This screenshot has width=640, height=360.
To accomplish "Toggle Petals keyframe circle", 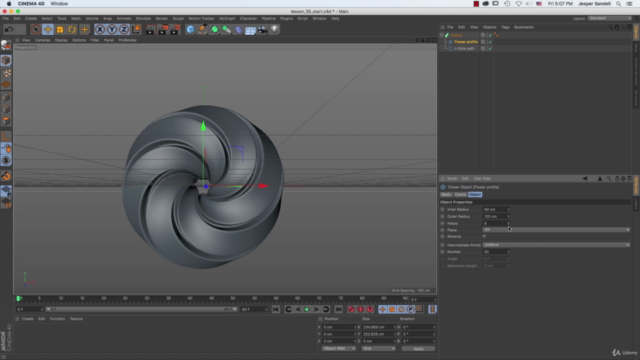I will [x=442, y=223].
